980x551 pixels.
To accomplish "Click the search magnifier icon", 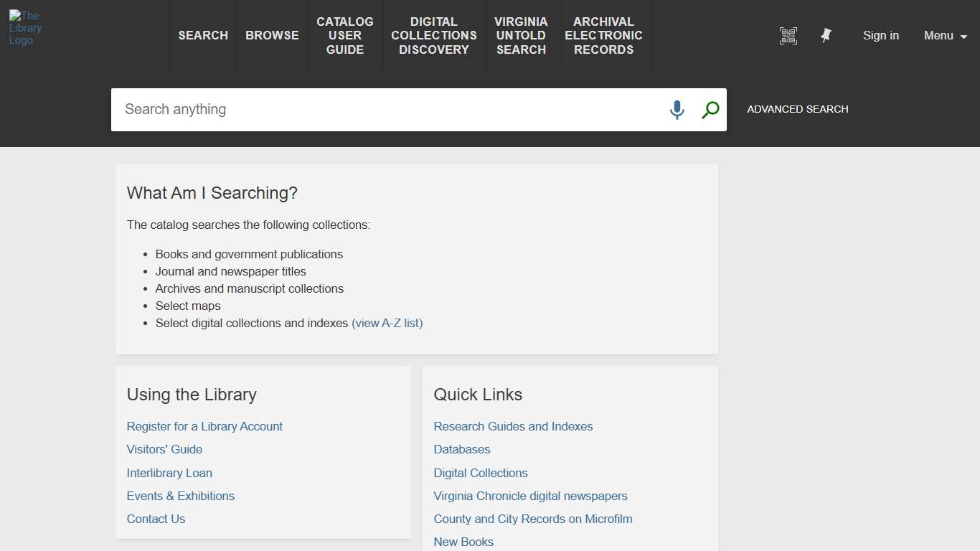I will tap(710, 110).
